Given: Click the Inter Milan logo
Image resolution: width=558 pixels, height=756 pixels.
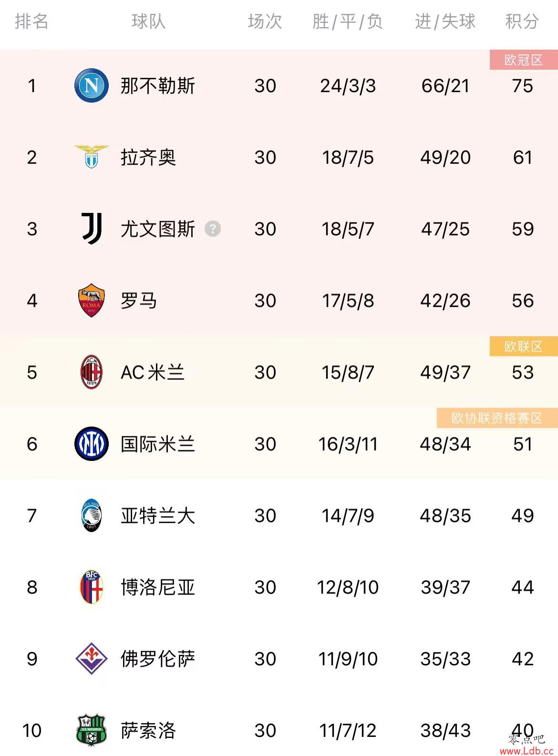Looking at the screenshot, I should click(x=92, y=443).
